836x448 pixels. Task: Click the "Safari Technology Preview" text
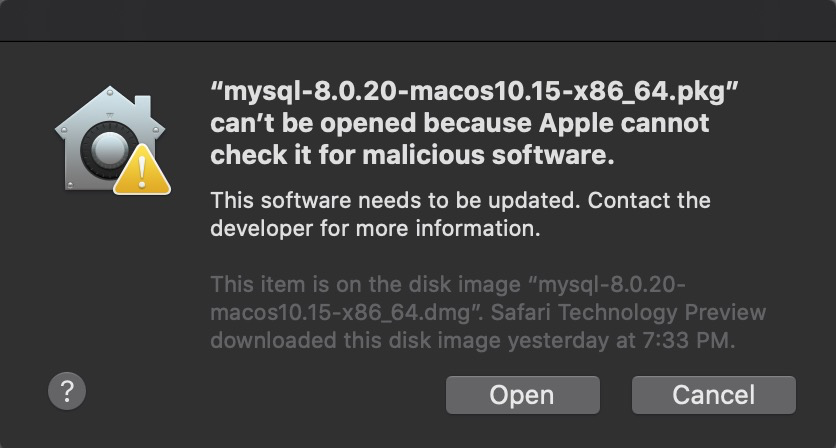[x=628, y=313]
